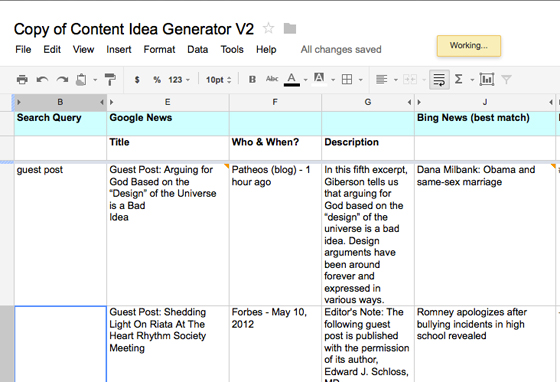Viewport: 560px width, 382px height.
Task: Select the Who & When? cell
Action: (x=275, y=148)
